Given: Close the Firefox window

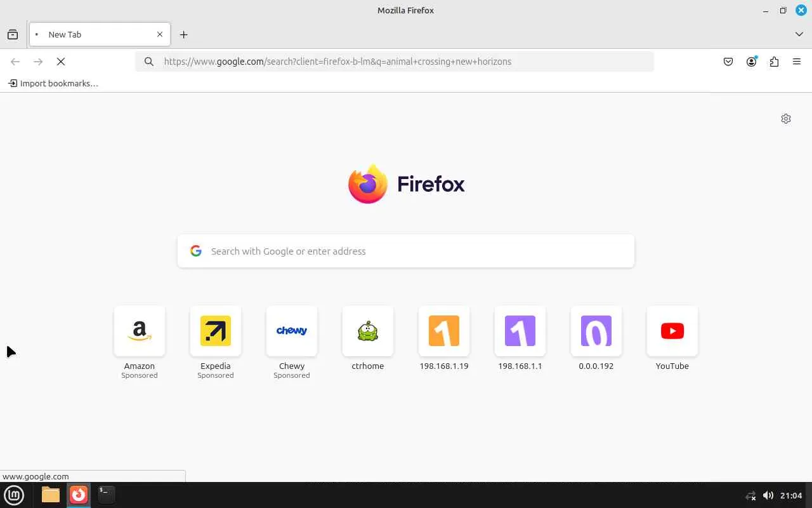Looking at the screenshot, I should point(801,10).
